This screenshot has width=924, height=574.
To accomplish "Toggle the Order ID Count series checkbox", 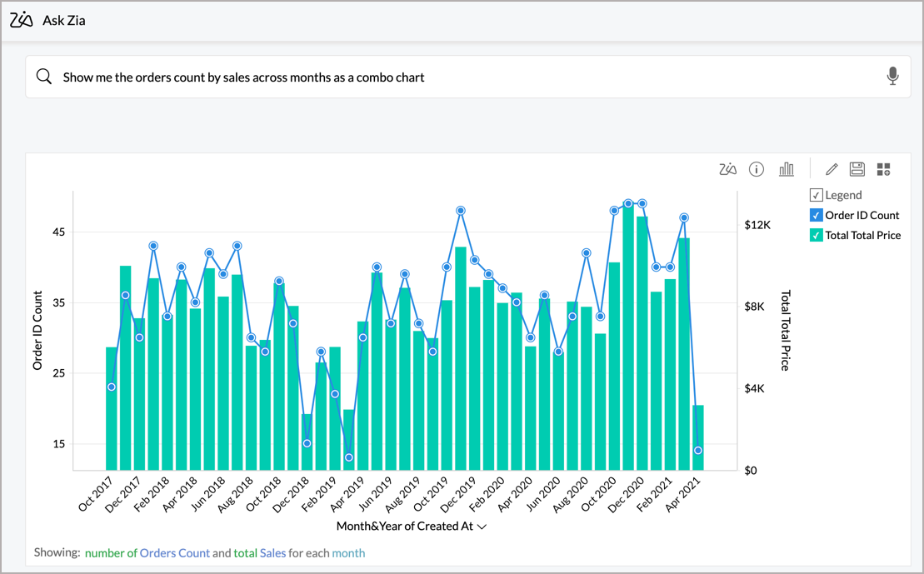I will tap(816, 216).
